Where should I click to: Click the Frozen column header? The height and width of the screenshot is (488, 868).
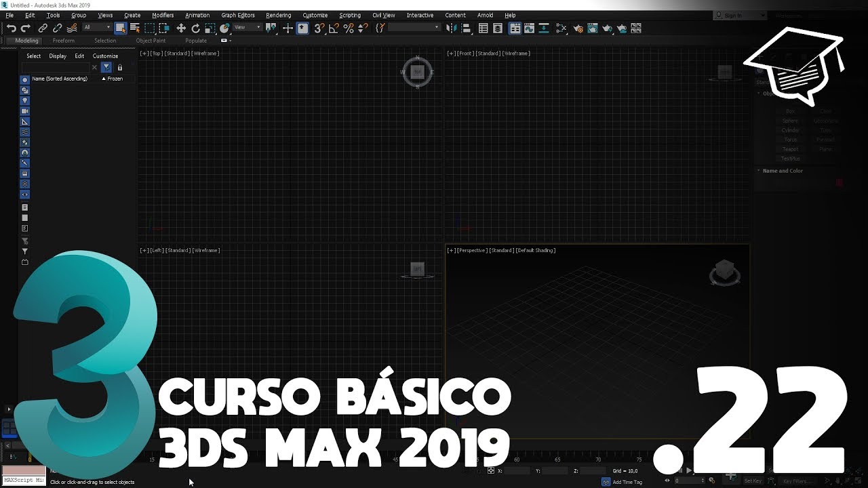[x=115, y=79]
